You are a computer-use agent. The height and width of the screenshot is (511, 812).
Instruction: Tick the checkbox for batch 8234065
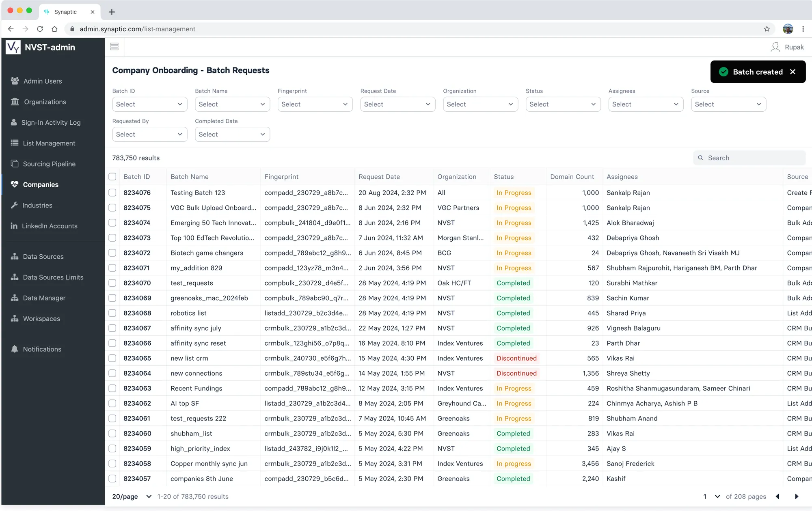click(112, 358)
